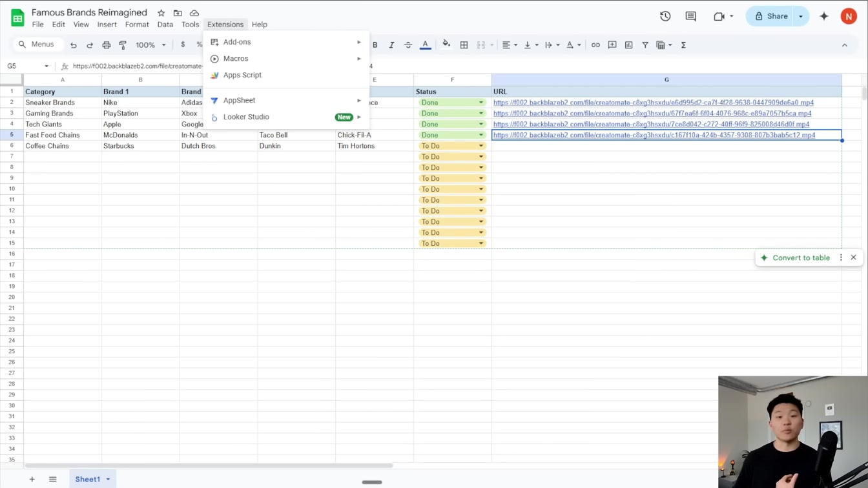Viewport: 868px width, 488px height.
Task: Open the Edit menu
Action: (x=58, y=25)
